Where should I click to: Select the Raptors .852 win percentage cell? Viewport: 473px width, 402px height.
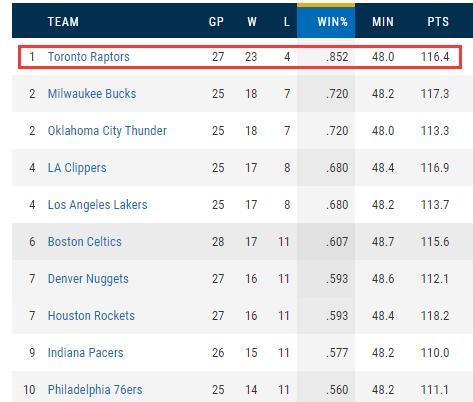pyautogui.click(x=337, y=57)
